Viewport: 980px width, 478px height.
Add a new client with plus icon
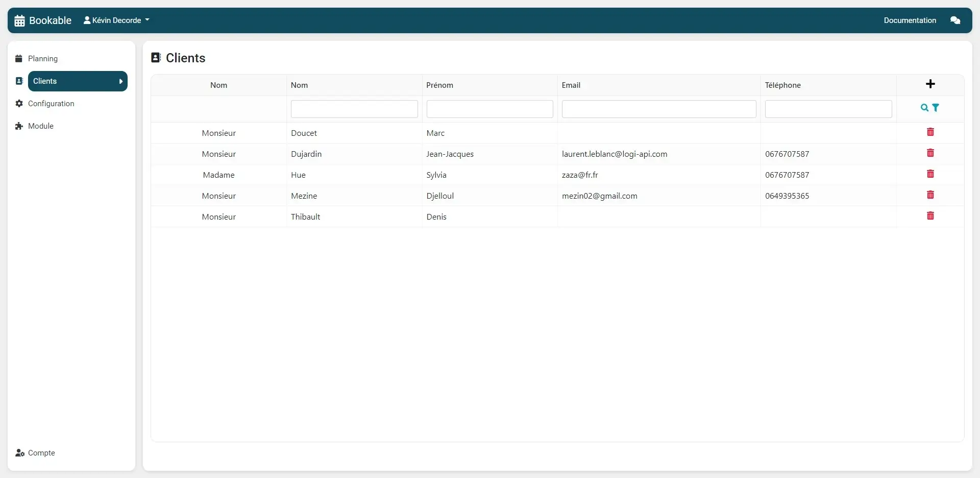[930, 84]
